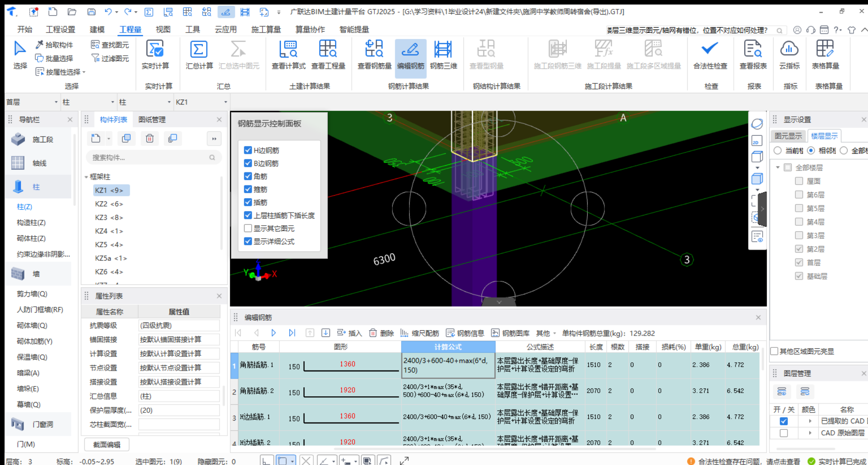Click 删除 delete row button
This screenshot has width=868, height=465.
(x=382, y=333)
